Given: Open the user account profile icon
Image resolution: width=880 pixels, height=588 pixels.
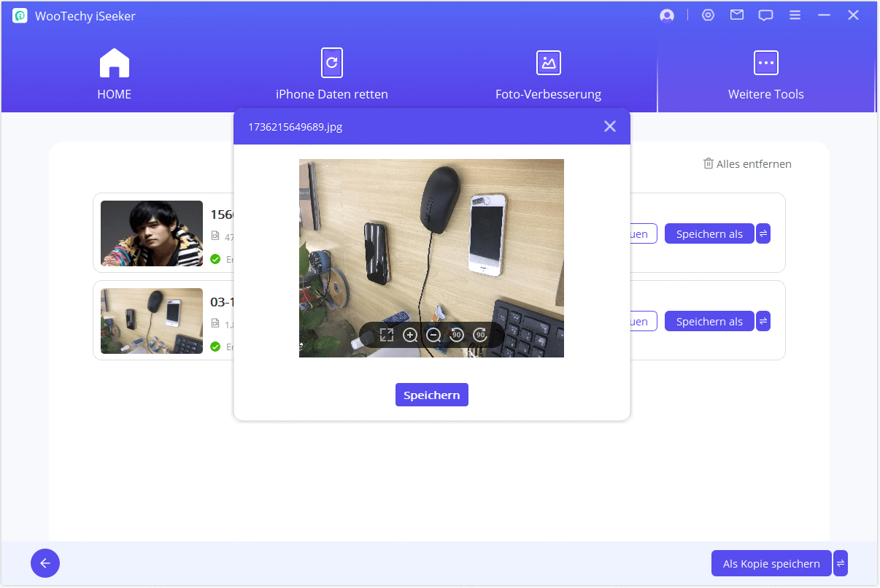Looking at the screenshot, I should point(666,15).
